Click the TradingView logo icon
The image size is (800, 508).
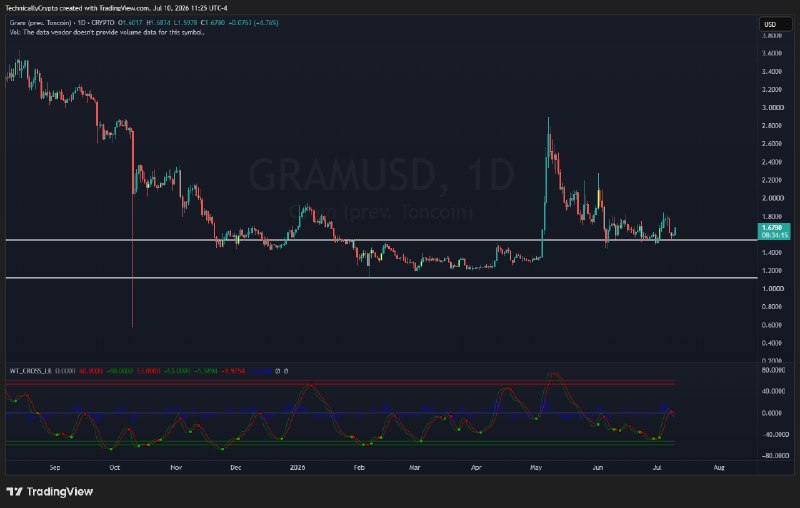click(x=14, y=492)
